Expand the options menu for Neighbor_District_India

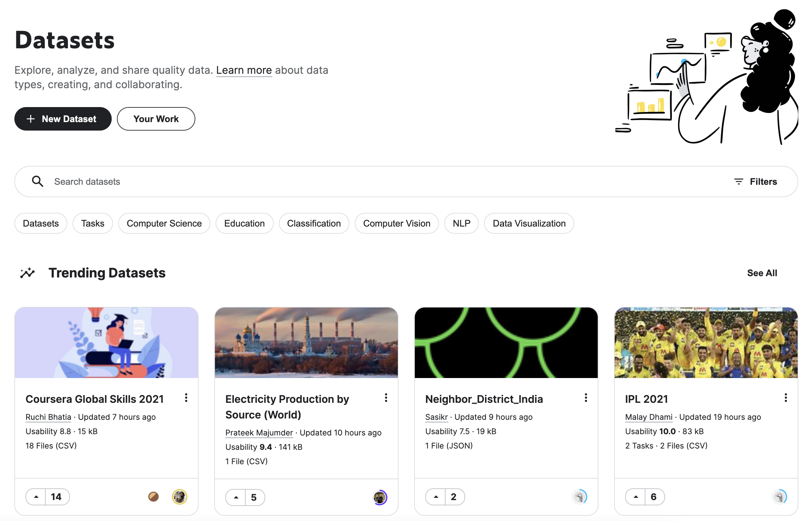586,398
